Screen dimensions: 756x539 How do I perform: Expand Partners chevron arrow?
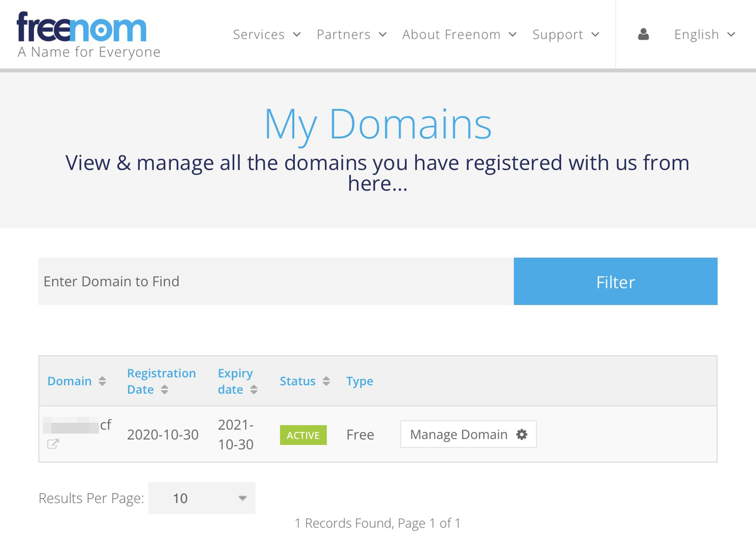tap(382, 35)
